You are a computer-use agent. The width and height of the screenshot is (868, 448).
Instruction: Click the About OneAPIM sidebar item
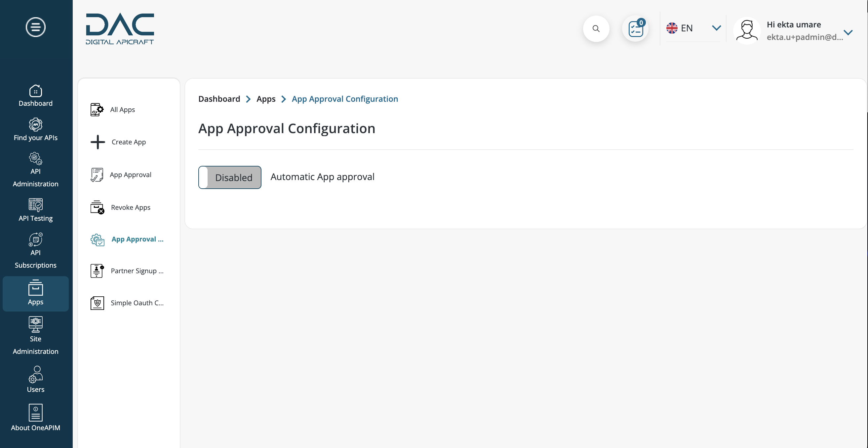[x=35, y=418]
